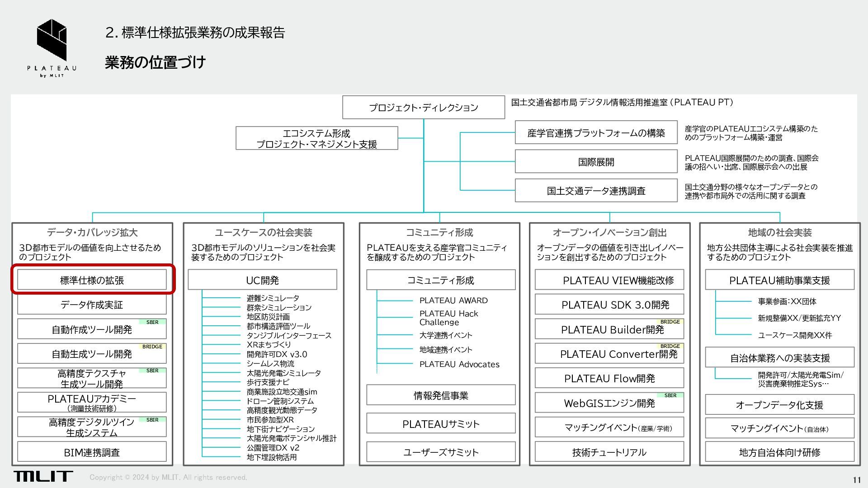Click the PLATEAU logo icon
The width and height of the screenshot is (868, 488).
pos(52,40)
